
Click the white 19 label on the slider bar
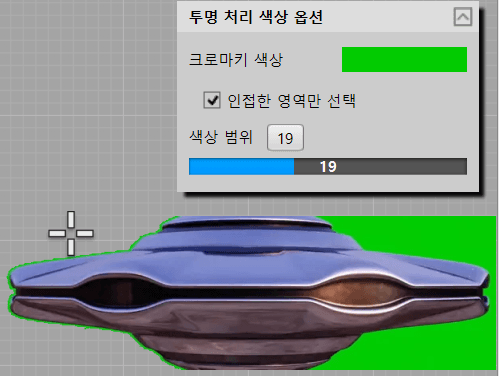(328, 166)
